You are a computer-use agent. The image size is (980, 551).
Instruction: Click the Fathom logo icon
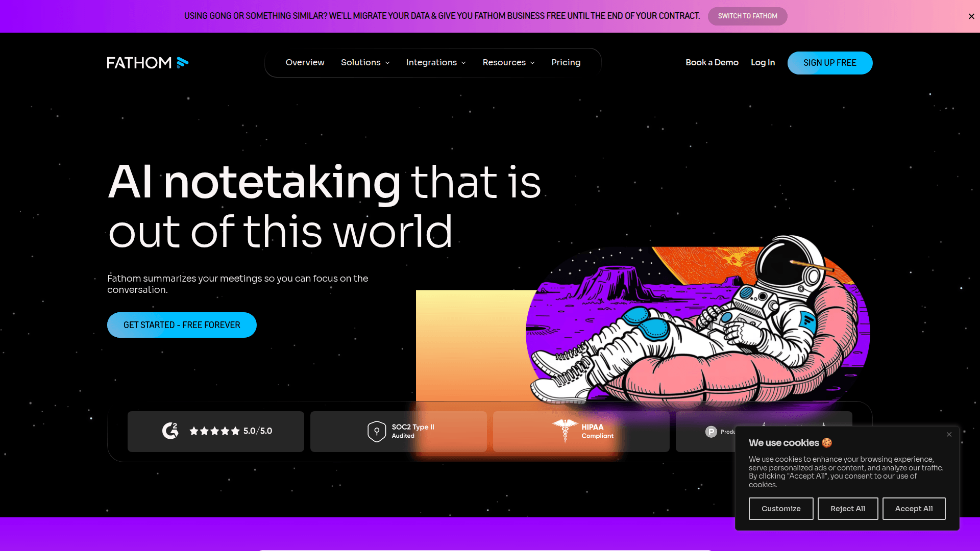point(182,63)
